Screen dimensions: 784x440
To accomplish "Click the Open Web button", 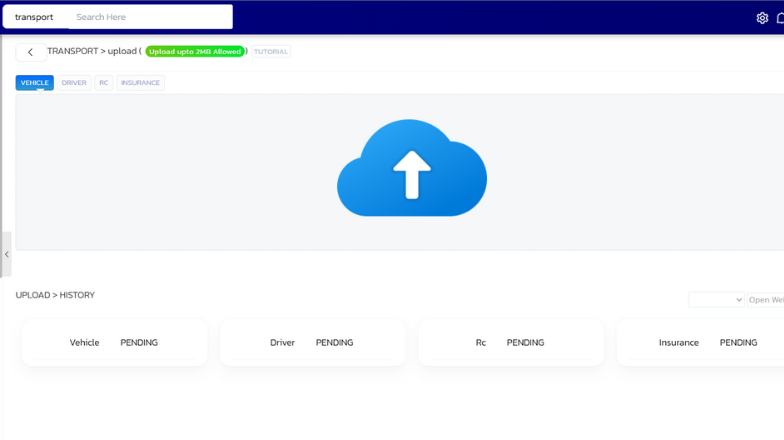I will [x=766, y=300].
